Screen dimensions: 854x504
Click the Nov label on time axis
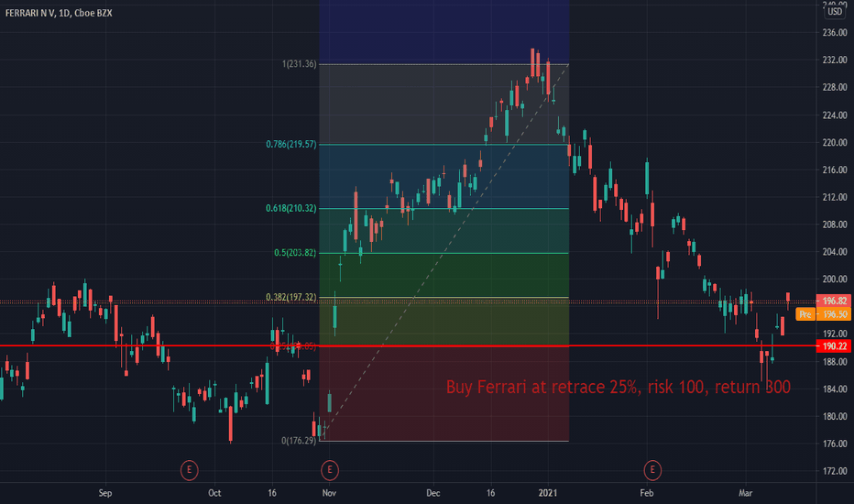(x=329, y=493)
